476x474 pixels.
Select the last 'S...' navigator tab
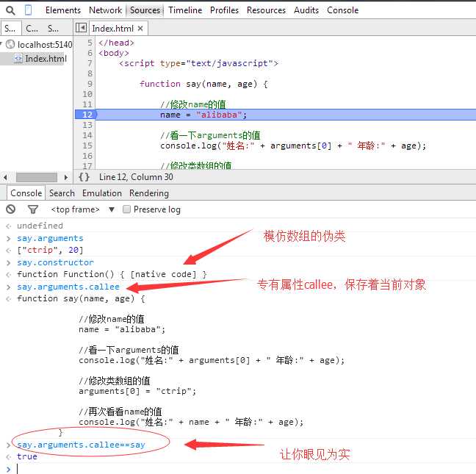[53, 29]
